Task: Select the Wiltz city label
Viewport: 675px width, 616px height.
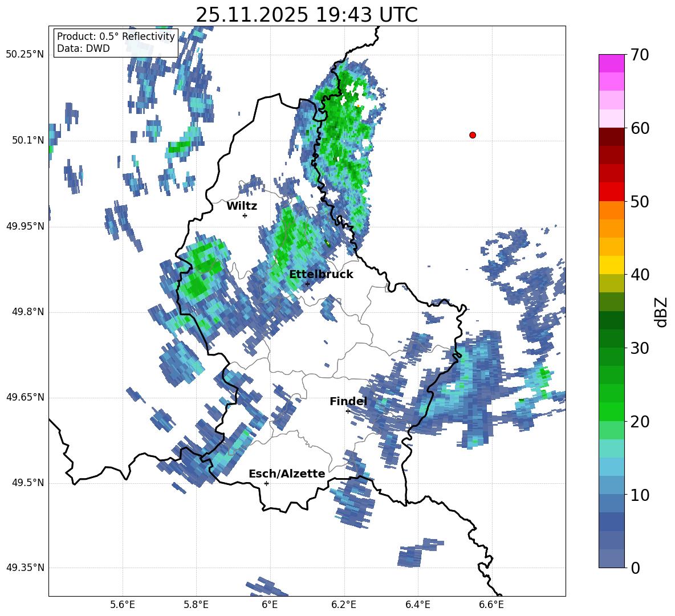Action: [x=242, y=206]
